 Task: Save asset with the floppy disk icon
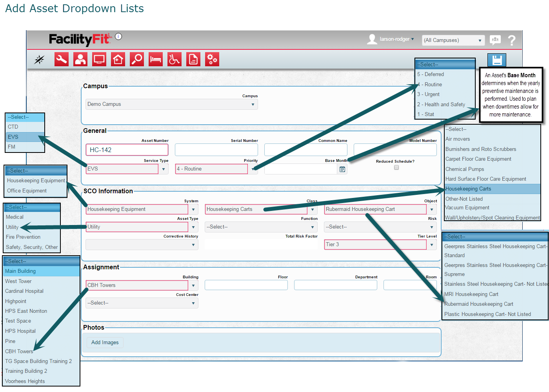[x=497, y=60]
